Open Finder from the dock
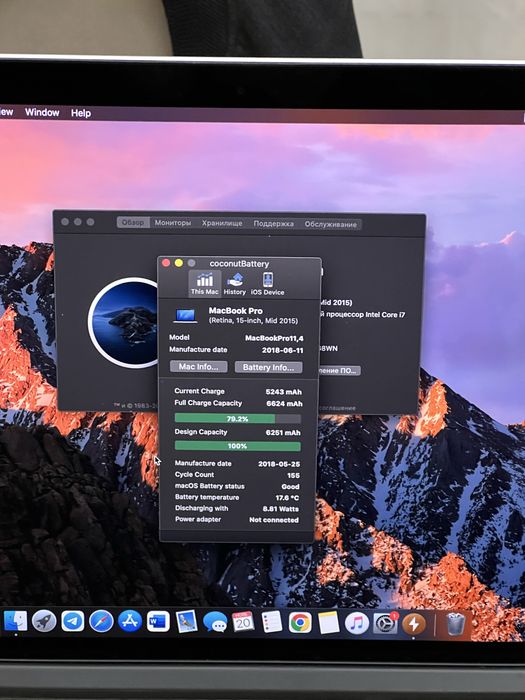This screenshot has height=700, width=525. pyautogui.click(x=16, y=621)
